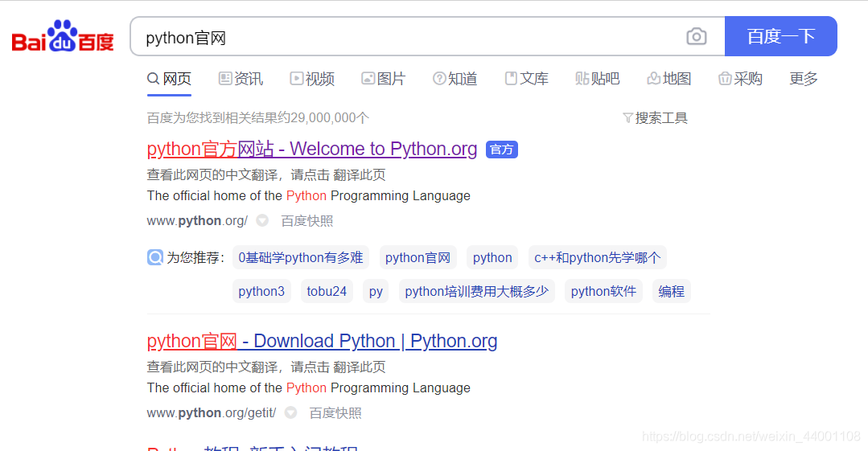
Task: Open 百度快照 for www.python.org/
Action: [307, 221]
